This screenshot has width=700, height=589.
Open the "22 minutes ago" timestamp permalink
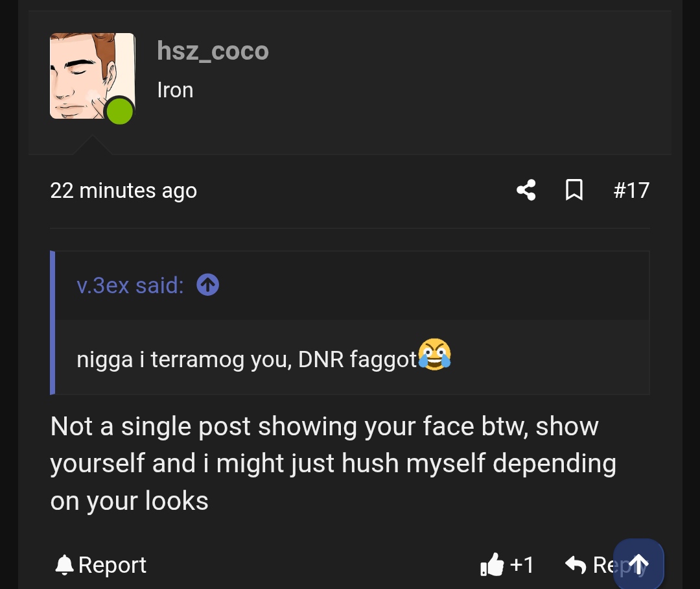tap(123, 191)
